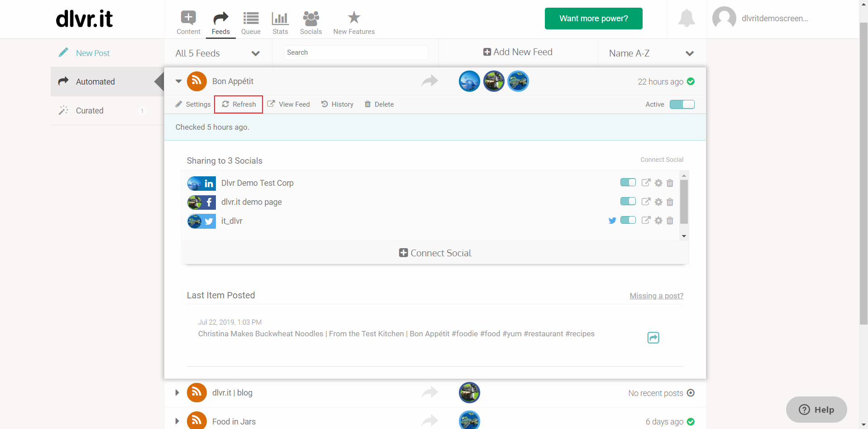Open the All 5 Feeds dropdown

(218, 53)
